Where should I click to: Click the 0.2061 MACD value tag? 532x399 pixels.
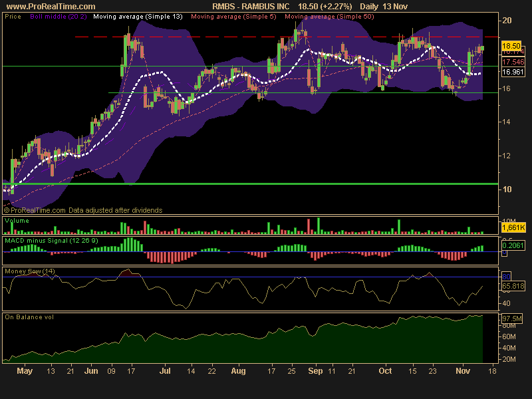(513, 245)
